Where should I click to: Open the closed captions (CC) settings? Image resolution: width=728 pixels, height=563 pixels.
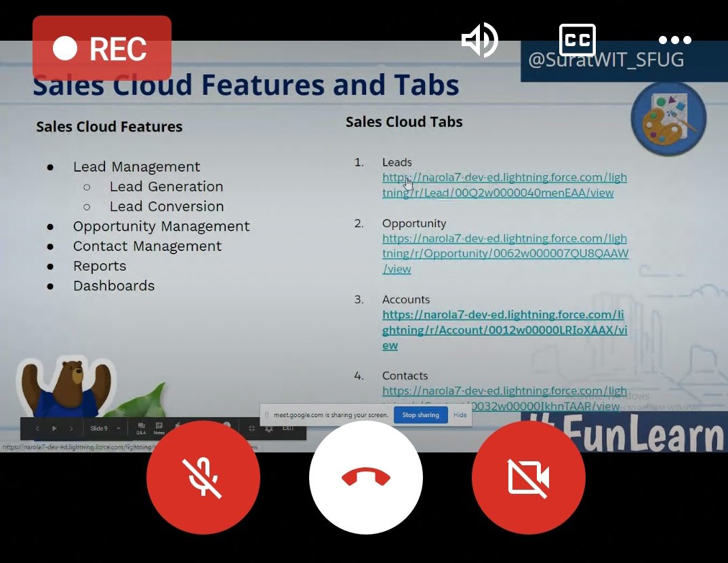click(x=578, y=39)
